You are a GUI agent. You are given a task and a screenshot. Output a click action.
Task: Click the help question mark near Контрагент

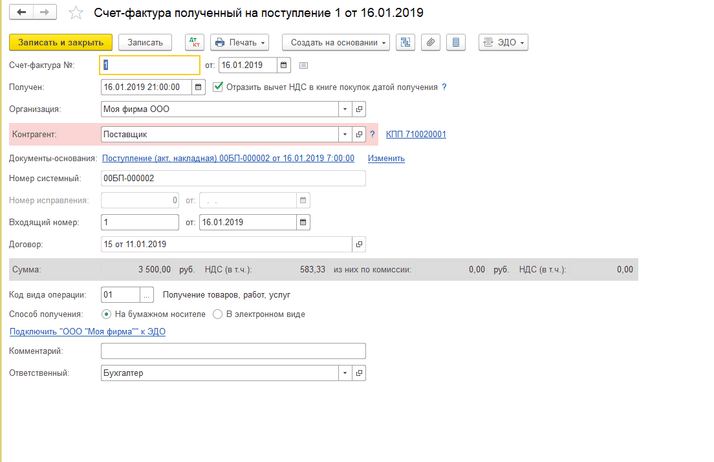[373, 134]
